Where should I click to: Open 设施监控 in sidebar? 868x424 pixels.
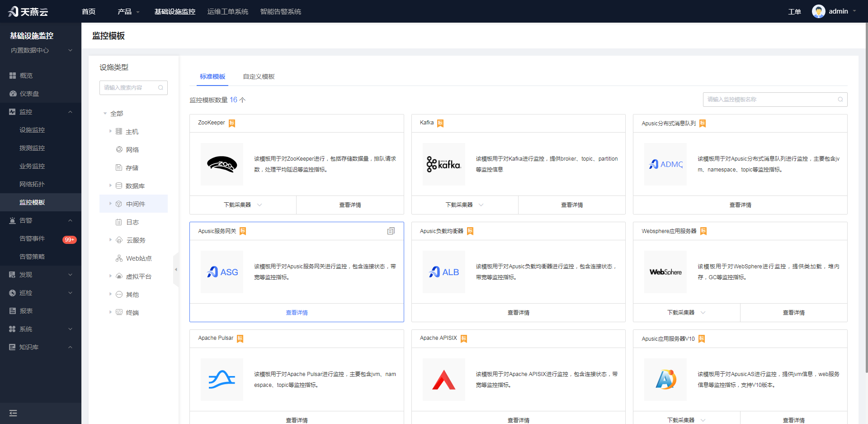[32, 130]
